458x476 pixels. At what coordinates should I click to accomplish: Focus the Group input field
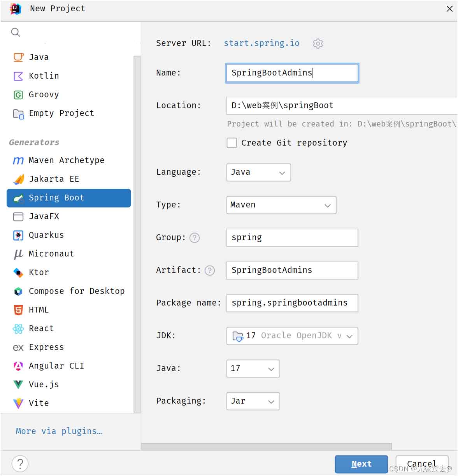point(292,238)
